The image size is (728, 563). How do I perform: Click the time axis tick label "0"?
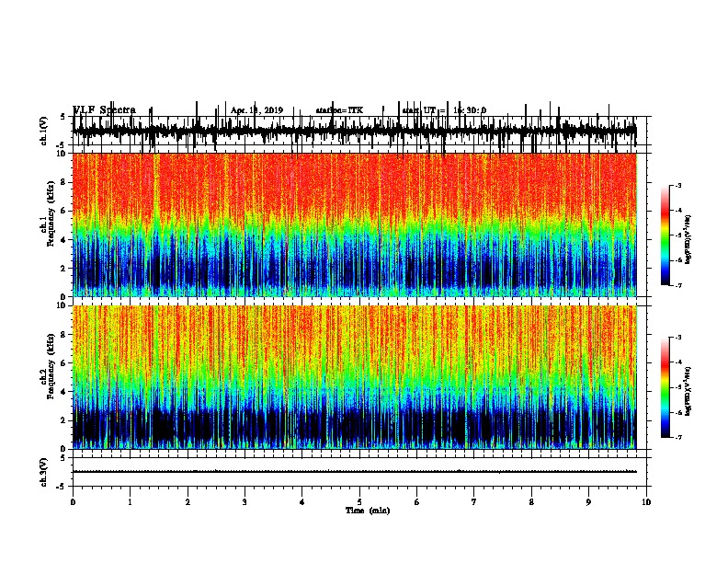click(73, 502)
